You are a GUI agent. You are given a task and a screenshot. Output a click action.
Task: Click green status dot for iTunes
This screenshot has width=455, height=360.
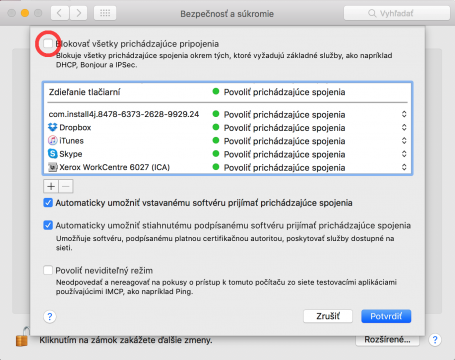coord(216,140)
